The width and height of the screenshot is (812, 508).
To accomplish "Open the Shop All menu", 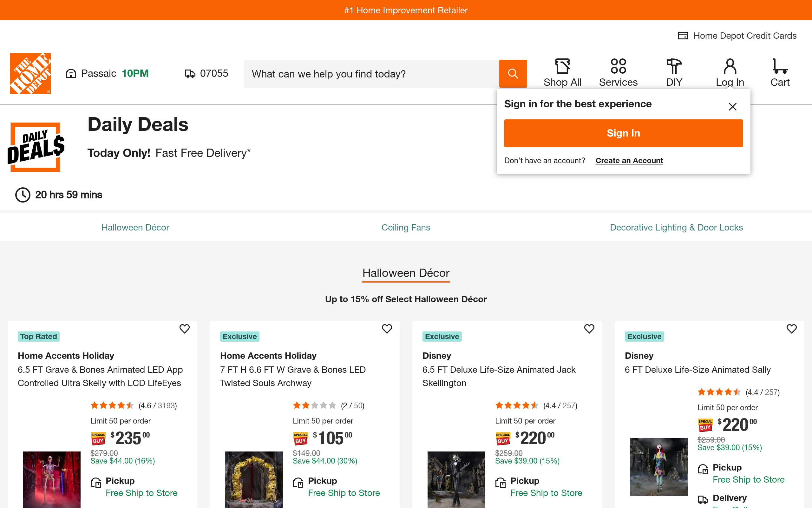I will click(x=562, y=73).
